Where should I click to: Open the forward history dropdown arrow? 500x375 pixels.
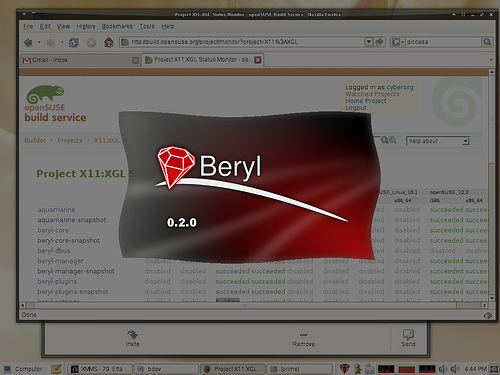(62, 42)
